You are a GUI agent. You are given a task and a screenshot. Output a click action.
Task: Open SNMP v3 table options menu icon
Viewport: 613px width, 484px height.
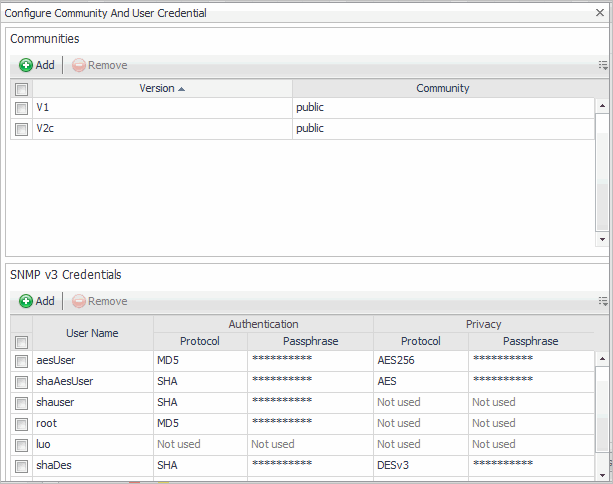[x=602, y=301]
